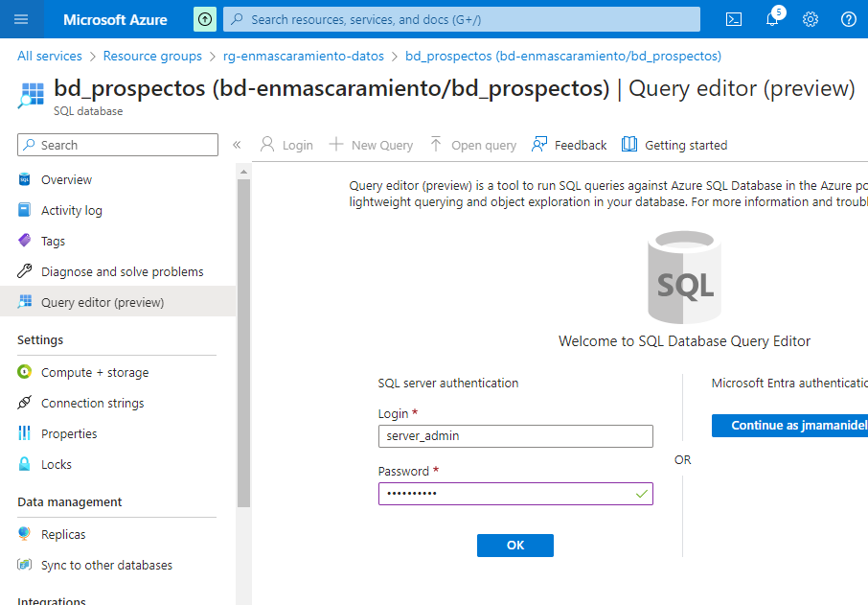Focus the sidebar Search field
The height and width of the screenshot is (605, 868).
point(118,145)
